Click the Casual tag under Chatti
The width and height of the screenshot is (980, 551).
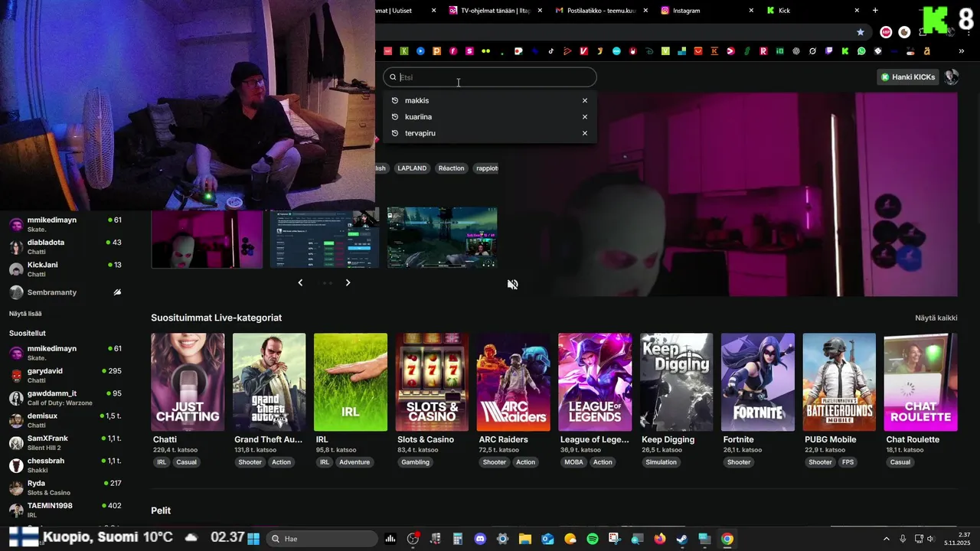click(186, 462)
